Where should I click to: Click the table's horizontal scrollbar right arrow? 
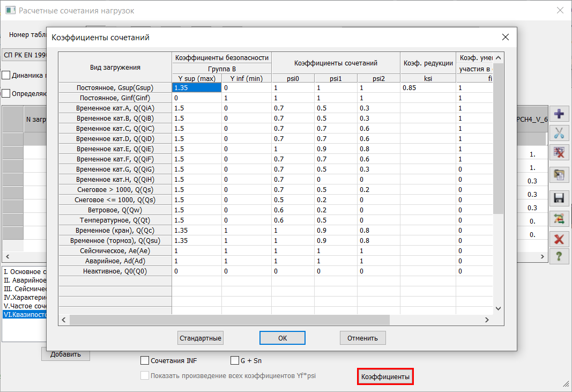coord(487,320)
